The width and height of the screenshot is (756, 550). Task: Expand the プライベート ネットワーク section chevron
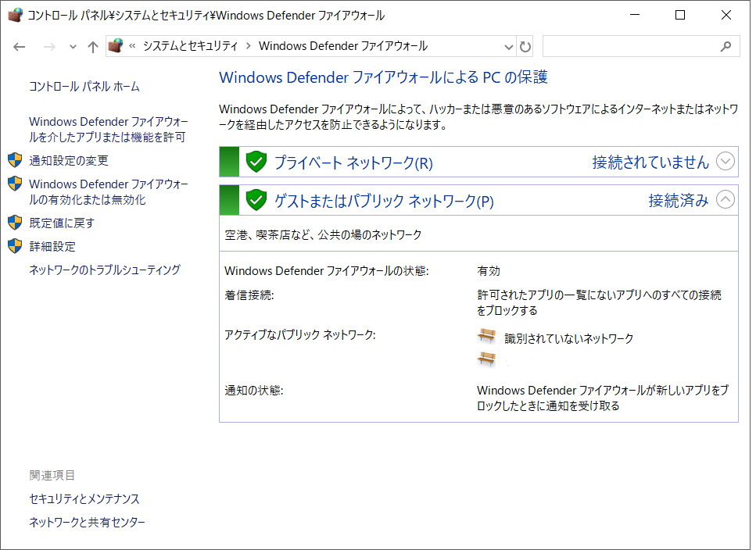point(726,162)
